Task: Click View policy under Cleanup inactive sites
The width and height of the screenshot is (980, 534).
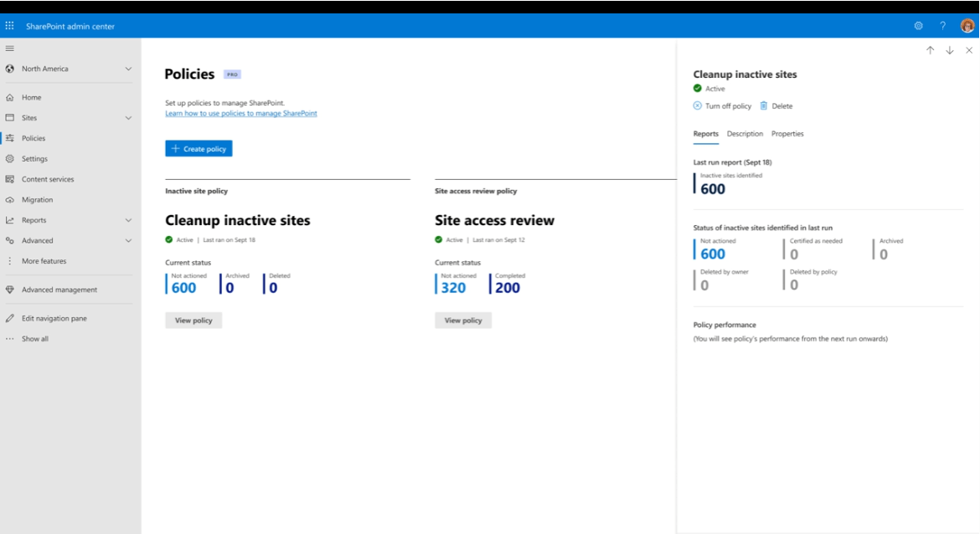Action: click(x=193, y=321)
